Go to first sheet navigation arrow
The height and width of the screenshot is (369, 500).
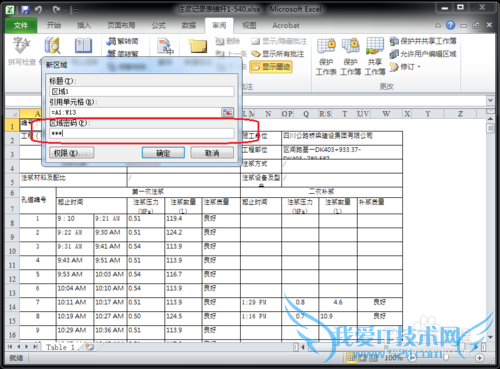(x=10, y=347)
